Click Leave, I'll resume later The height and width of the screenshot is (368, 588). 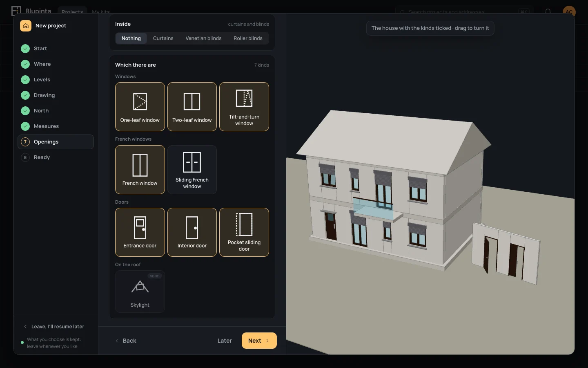54,327
